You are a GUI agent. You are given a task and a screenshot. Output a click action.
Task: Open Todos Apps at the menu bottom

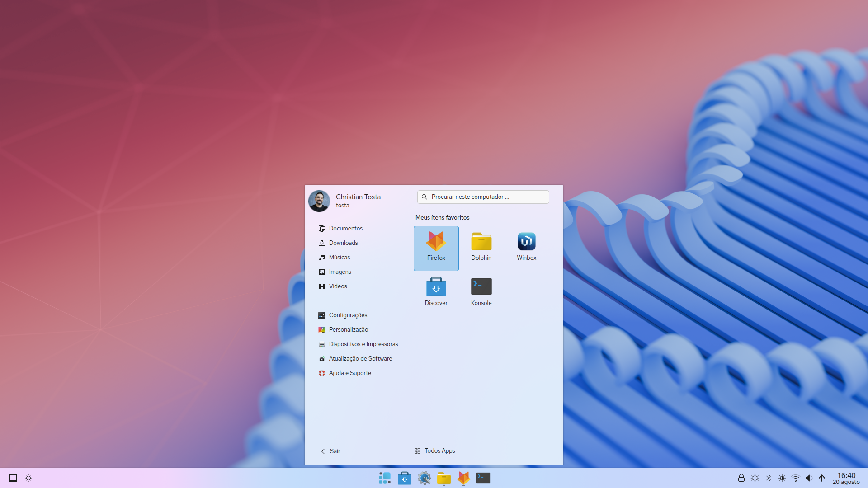434,450
